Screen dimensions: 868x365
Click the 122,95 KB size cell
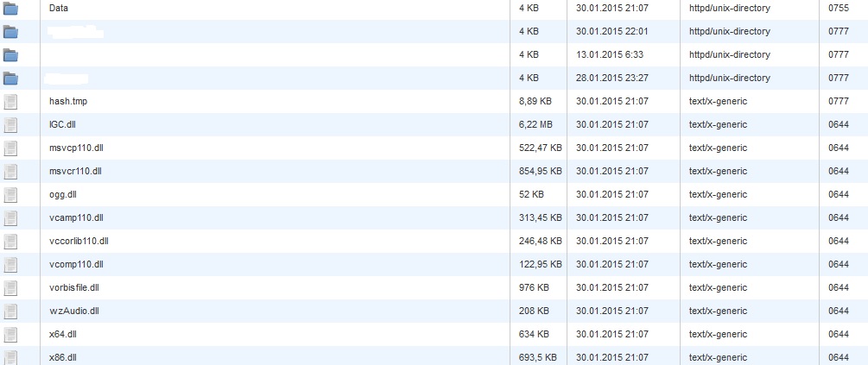click(541, 264)
